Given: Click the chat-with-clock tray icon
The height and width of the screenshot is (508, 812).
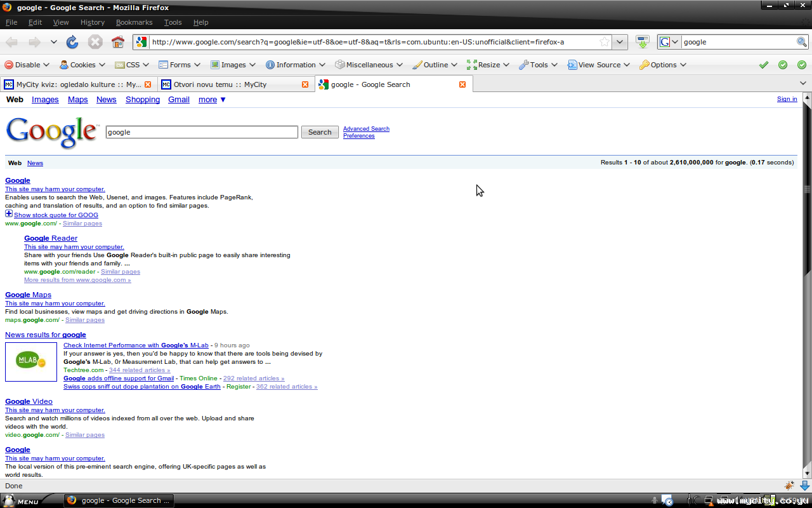Looking at the screenshot, I should point(667,500).
